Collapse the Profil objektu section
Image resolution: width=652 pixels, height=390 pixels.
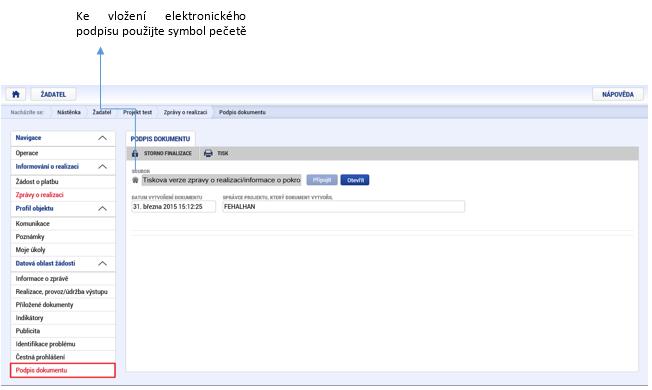[102, 209]
